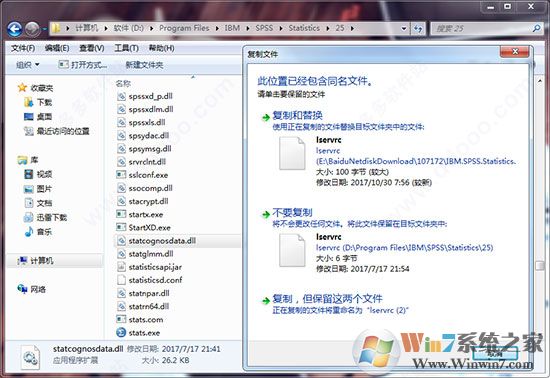Viewport: 550px width, 378px height.
Task: Click the Forward navigation arrow button
Action: 33,29
